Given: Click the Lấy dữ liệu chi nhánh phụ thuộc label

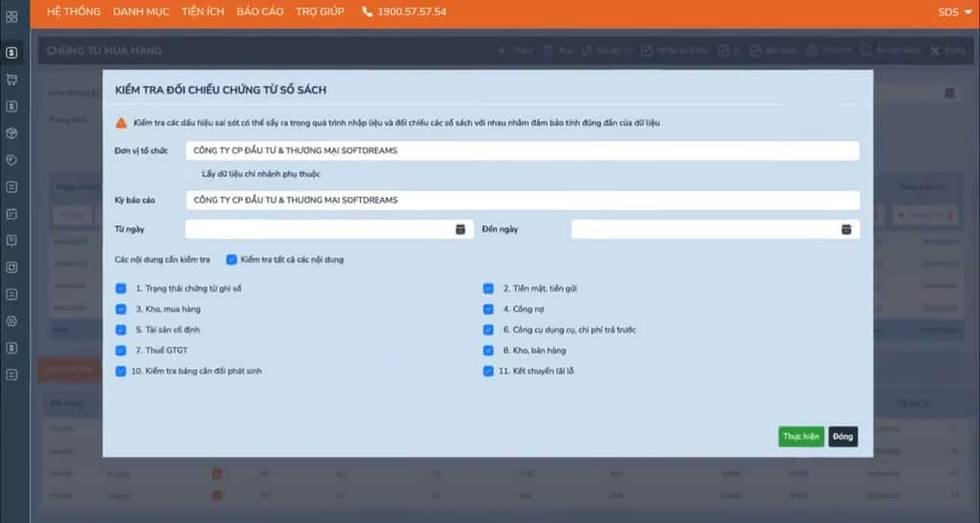Looking at the screenshot, I should point(261,174).
